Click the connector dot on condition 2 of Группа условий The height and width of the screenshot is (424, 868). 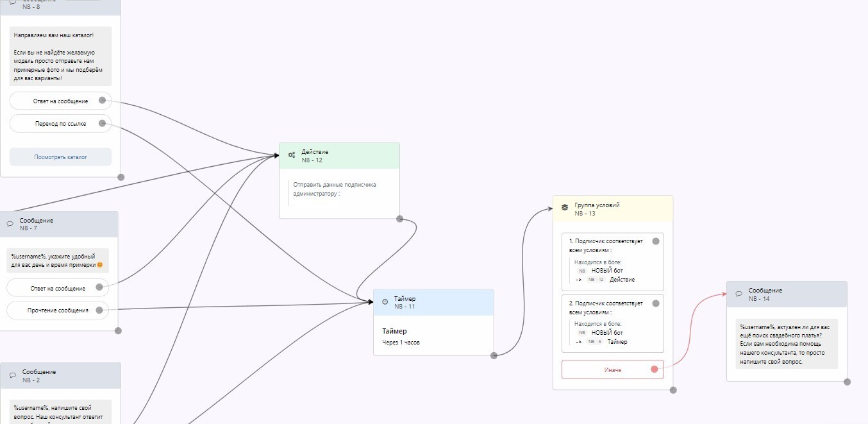656,303
